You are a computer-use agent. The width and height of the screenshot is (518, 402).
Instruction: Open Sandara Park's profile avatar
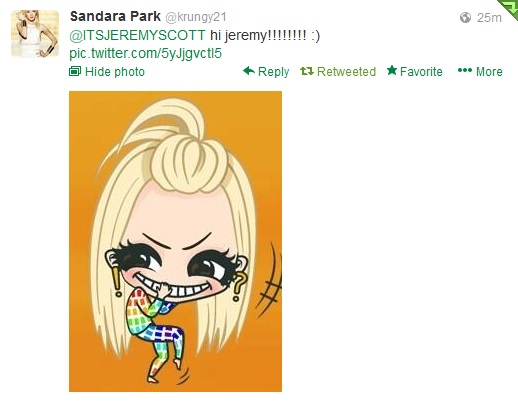[35, 34]
